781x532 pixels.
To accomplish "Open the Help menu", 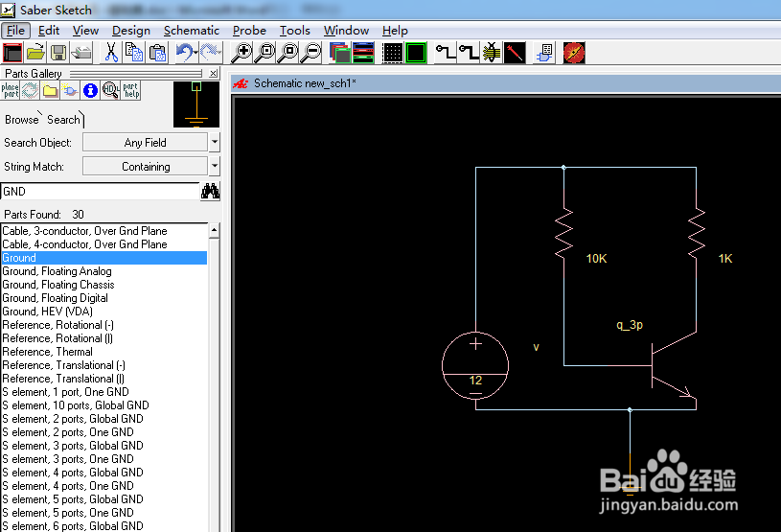I will point(395,31).
